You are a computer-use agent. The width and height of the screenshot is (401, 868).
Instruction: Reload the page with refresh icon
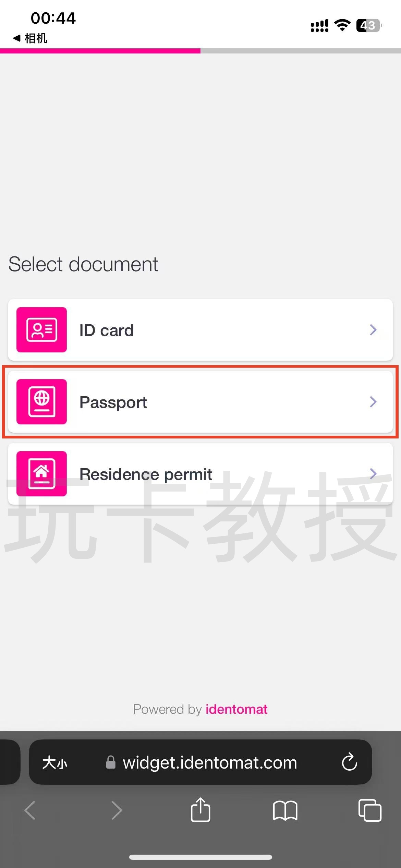tap(349, 762)
